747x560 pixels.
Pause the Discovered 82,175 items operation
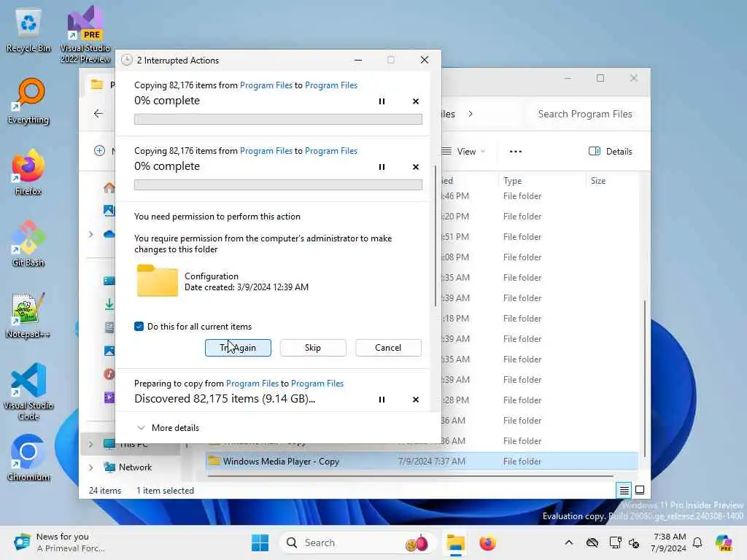tap(382, 400)
